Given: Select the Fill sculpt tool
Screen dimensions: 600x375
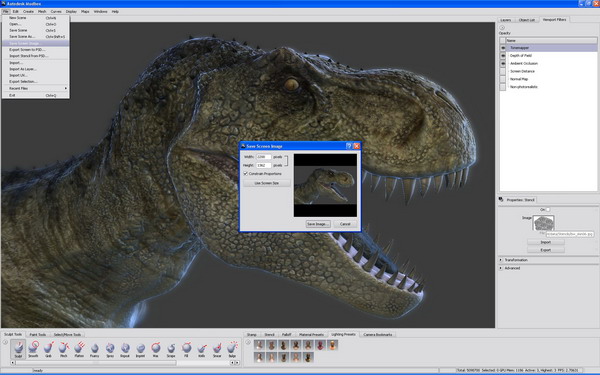Looking at the screenshot, I should 186,349.
